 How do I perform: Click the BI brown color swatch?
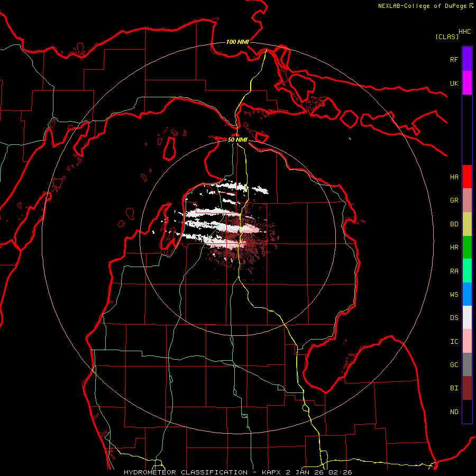click(467, 388)
